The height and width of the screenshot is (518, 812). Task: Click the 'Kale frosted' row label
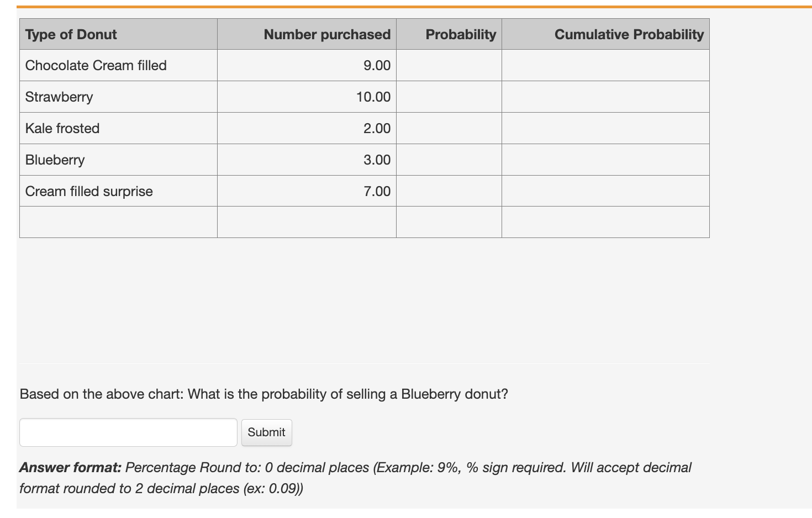[62, 128]
